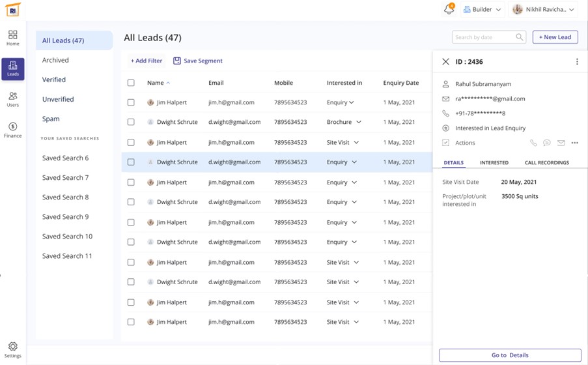Image resolution: width=588 pixels, height=365 pixels.
Task: Open the Nikhil Ravicha profile dropdown
Action: click(544, 10)
